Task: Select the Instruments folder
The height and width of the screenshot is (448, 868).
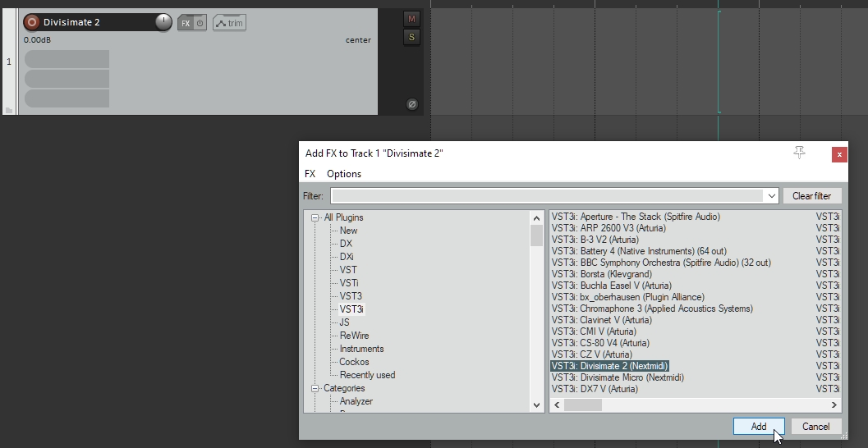Action: point(361,349)
